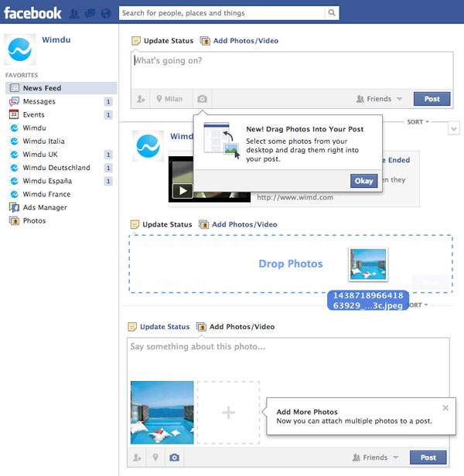Click the Facebook logo in header
The width and height of the screenshot is (464, 476).
tap(32, 13)
